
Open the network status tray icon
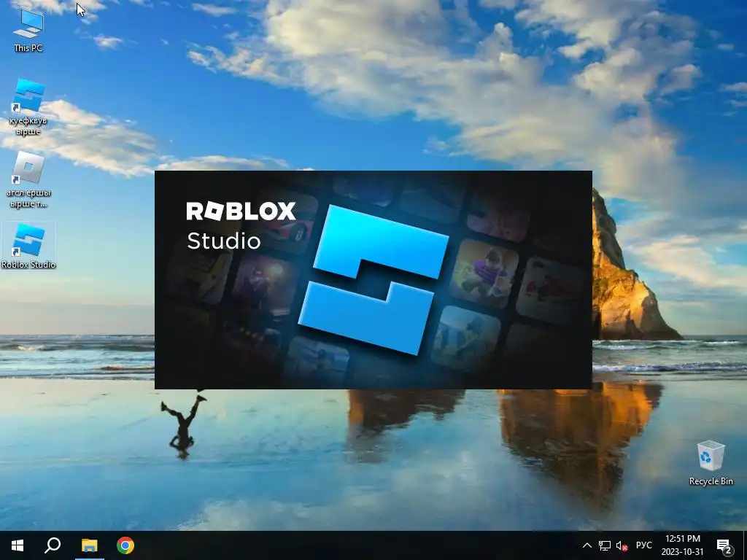605,545
